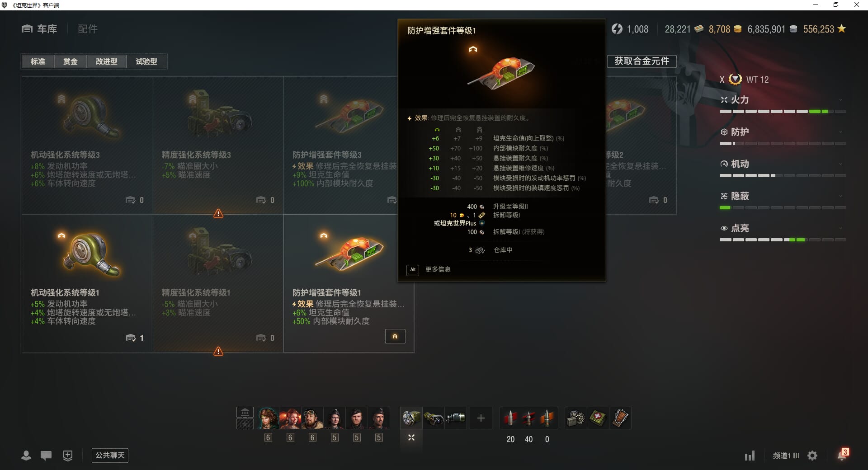
Task: Expand the 火力 parameters section
Action: (x=783, y=100)
